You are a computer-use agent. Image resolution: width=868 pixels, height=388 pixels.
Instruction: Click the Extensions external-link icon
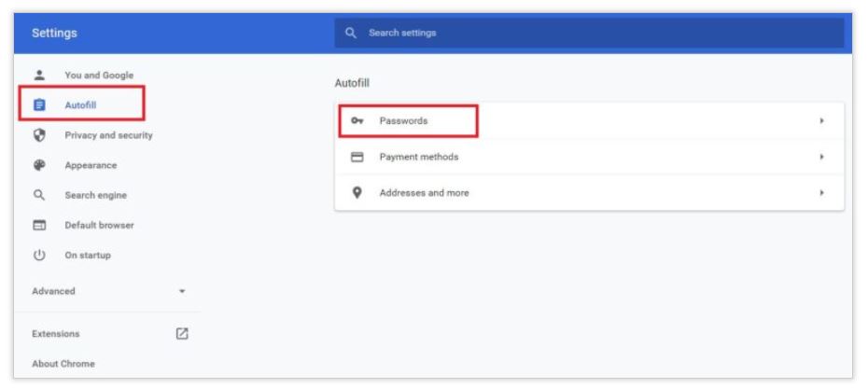pos(183,333)
